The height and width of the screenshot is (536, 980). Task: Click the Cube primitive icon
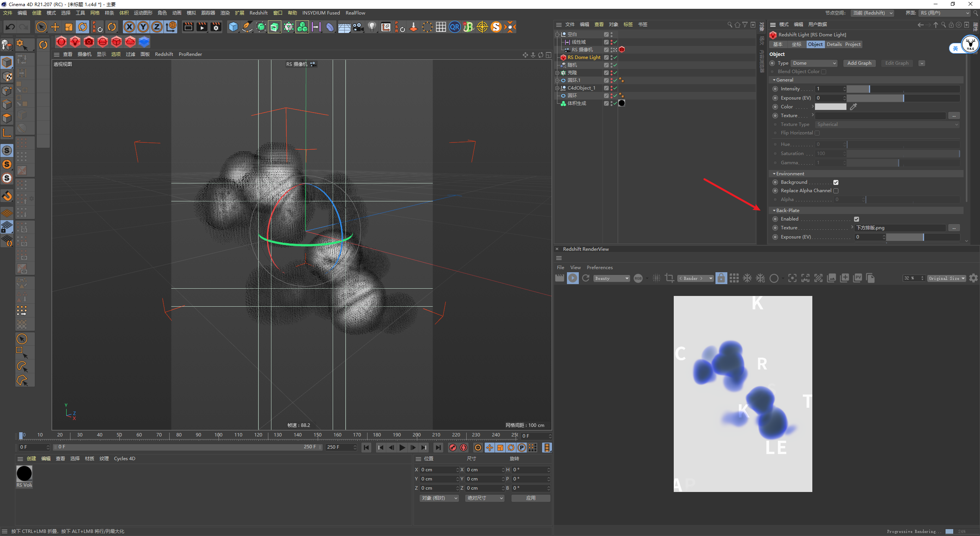click(x=233, y=27)
